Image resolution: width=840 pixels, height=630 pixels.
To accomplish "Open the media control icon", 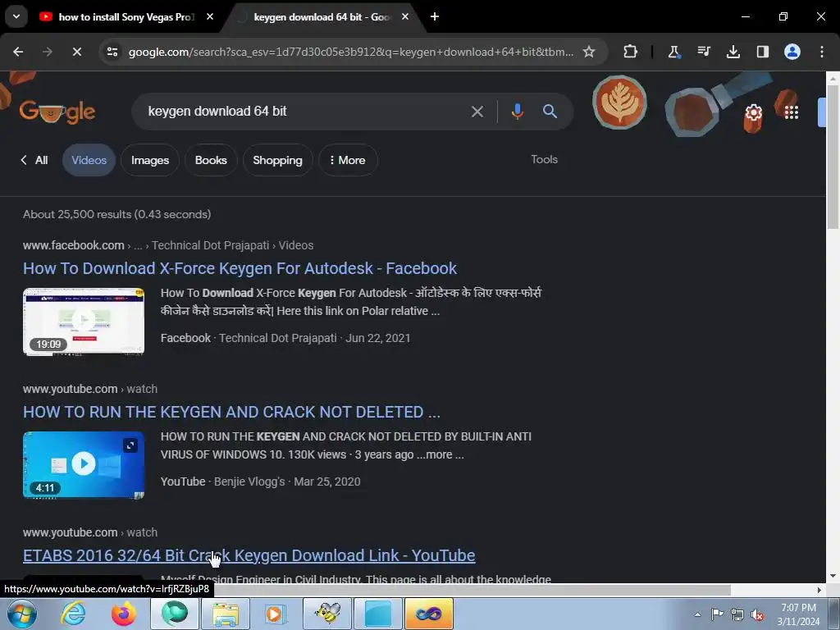I will click(x=703, y=52).
